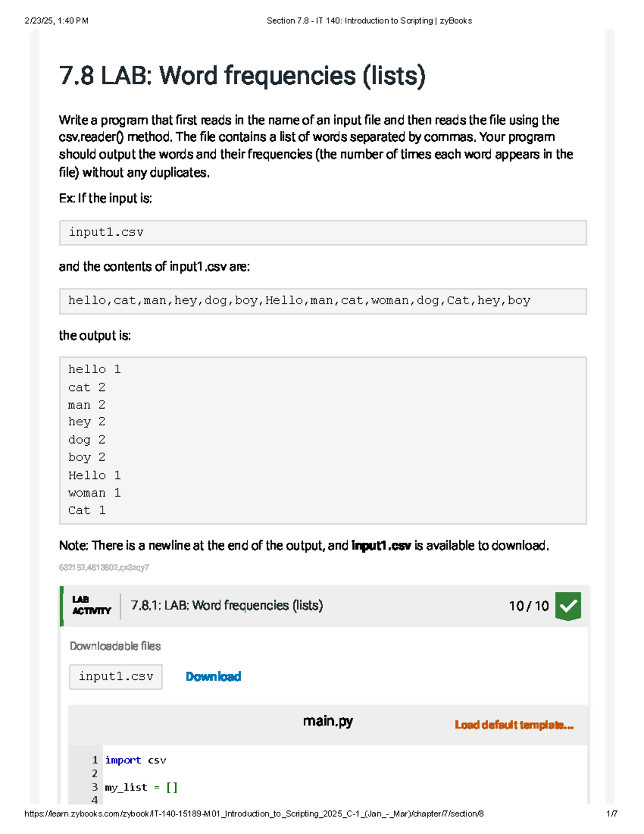The image size is (644, 834).
Task: Click the LAB ACTIVITY label
Action: (x=91, y=605)
